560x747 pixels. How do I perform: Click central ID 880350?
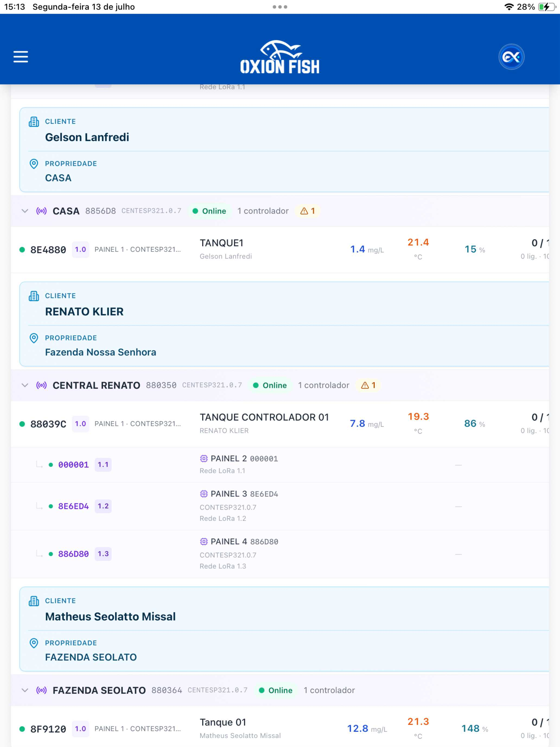pos(161,385)
